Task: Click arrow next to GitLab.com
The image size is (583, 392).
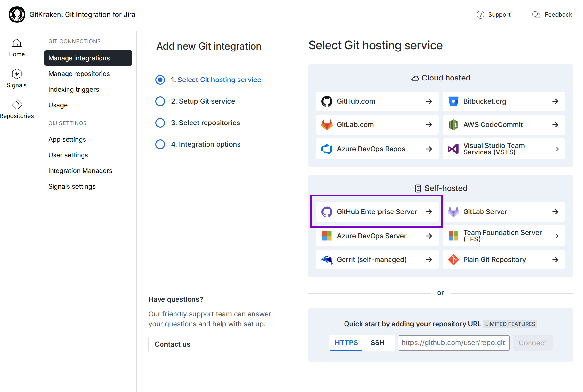Action: pyautogui.click(x=429, y=125)
